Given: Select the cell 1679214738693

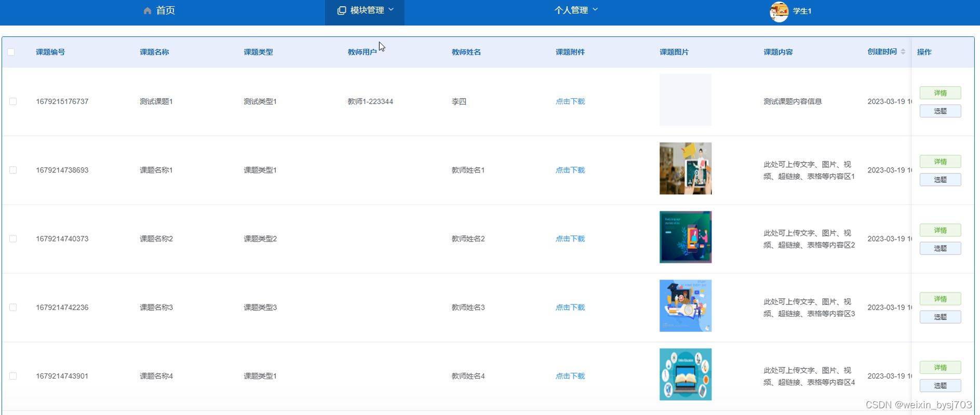Looking at the screenshot, I should coord(62,170).
